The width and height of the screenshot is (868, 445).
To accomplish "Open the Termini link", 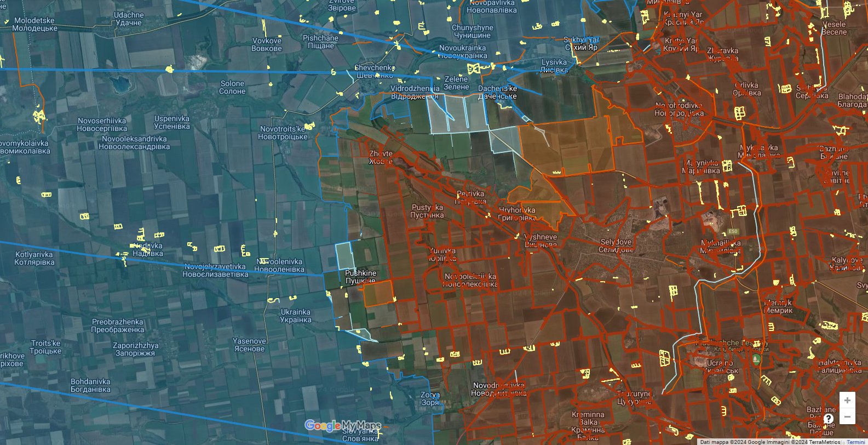I will (x=856, y=442).
